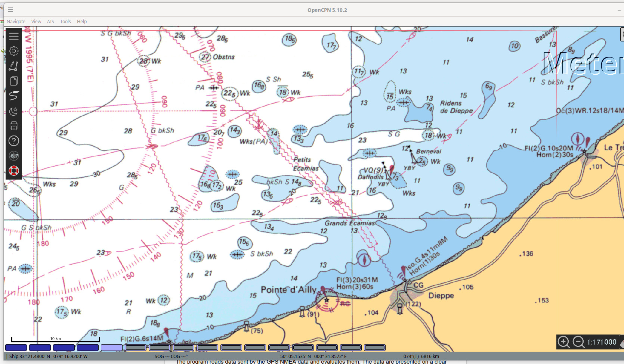Open the Tools menu
The width and height of the screenshot is (624, 364).
point(65,22)
